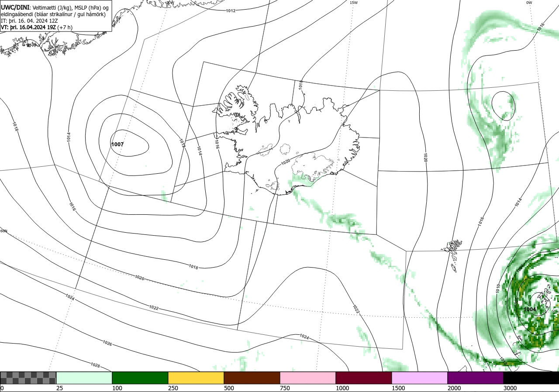This screenshot has height=392, width=559.
Task: Select the yellow 250–500 legend swatch
Action: [x=196, y=378]
